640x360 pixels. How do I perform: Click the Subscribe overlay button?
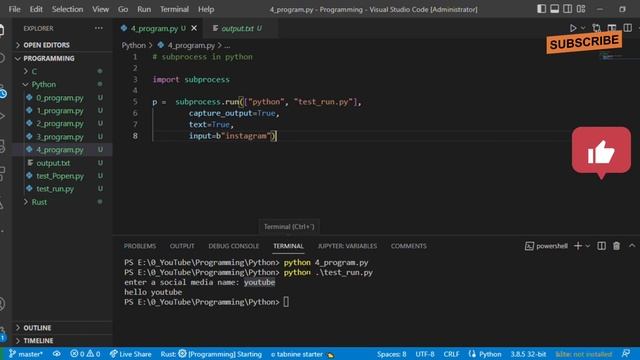(584, 42)
